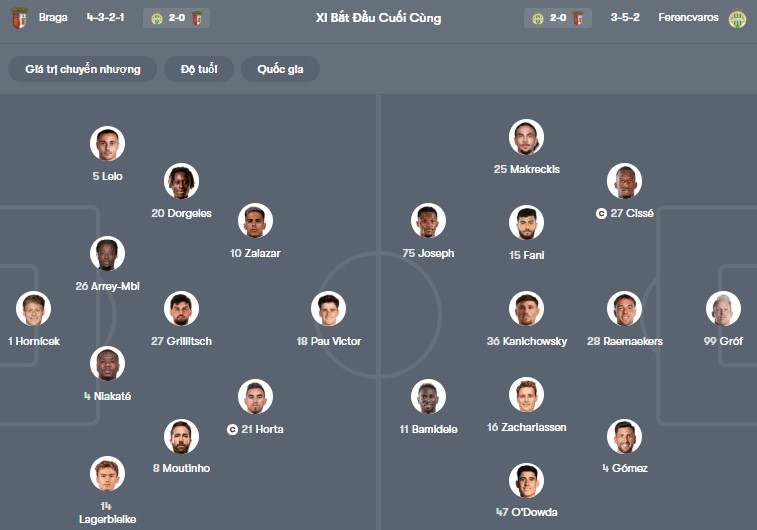This screenshot has width=757, height=530.
Task: Toggle the Quốc gia filter chip
Action: (x=280, y=69)
